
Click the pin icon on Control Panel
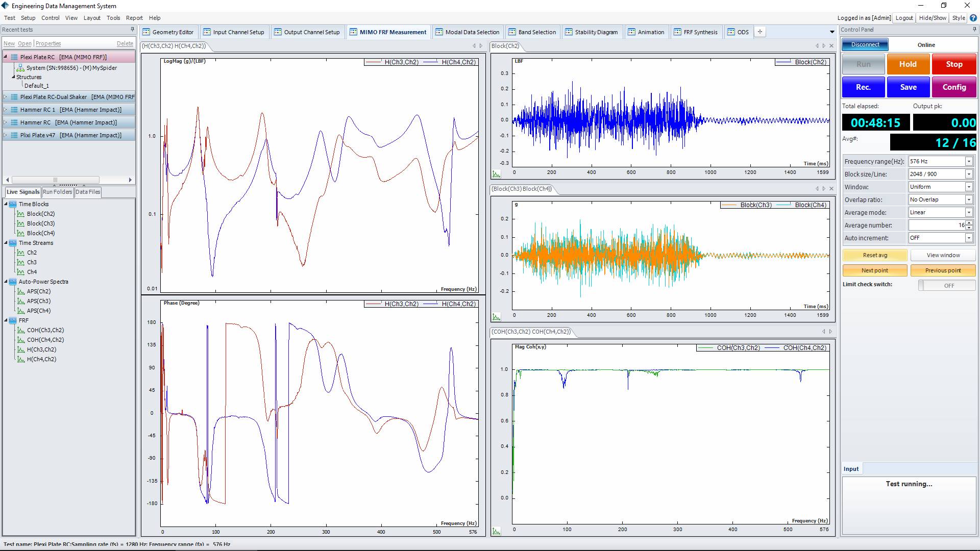click(x=974, y=30)
